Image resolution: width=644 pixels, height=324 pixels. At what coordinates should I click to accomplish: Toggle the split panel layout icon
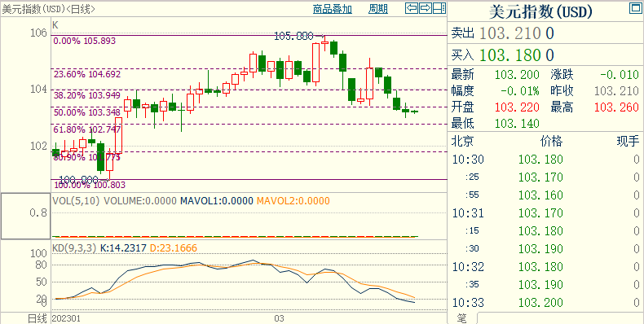pos(439,8)
